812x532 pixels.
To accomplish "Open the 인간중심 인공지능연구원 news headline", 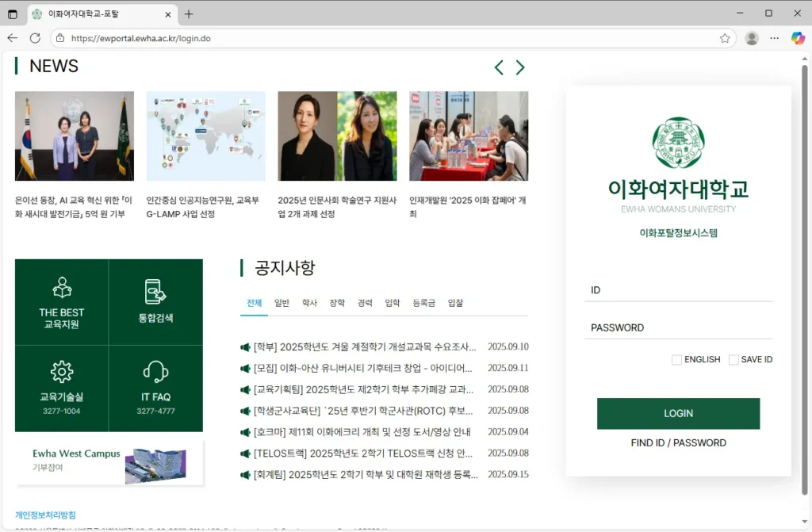I will (202, 207).
